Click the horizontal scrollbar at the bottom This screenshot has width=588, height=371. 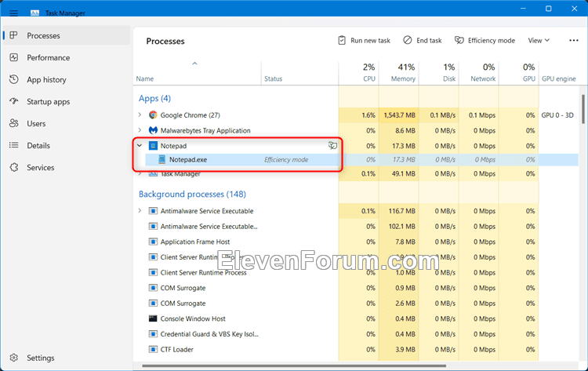click(294, 366)
